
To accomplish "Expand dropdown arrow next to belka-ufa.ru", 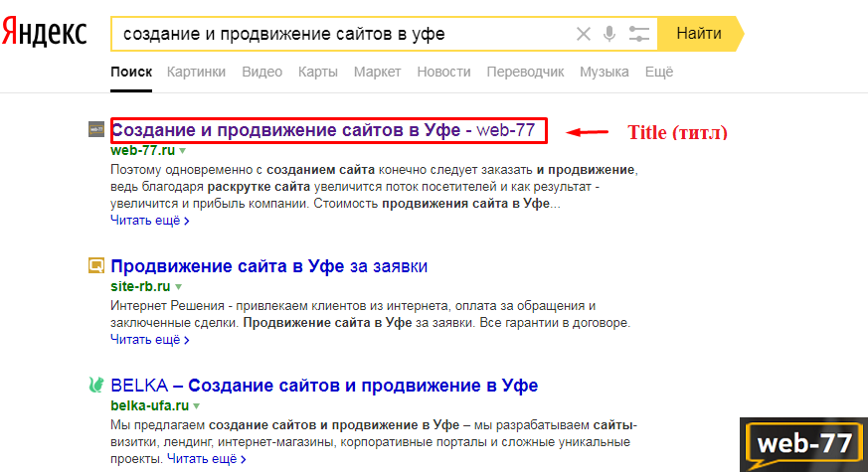I will click(197, 406).
